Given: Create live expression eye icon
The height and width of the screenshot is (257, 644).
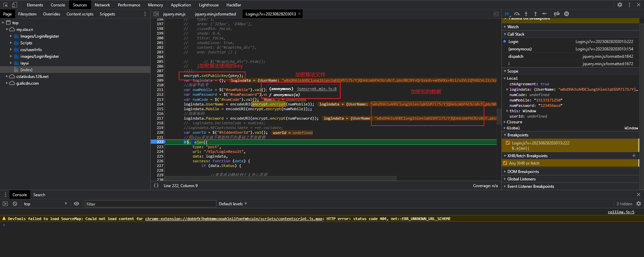Looking at the screenshot, I should (x=76, y=204).
